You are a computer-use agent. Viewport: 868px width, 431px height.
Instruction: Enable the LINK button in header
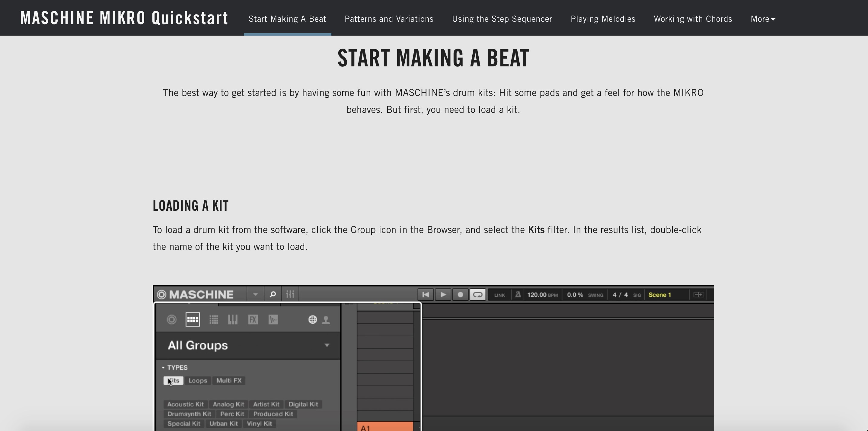(x=499, y=295)
